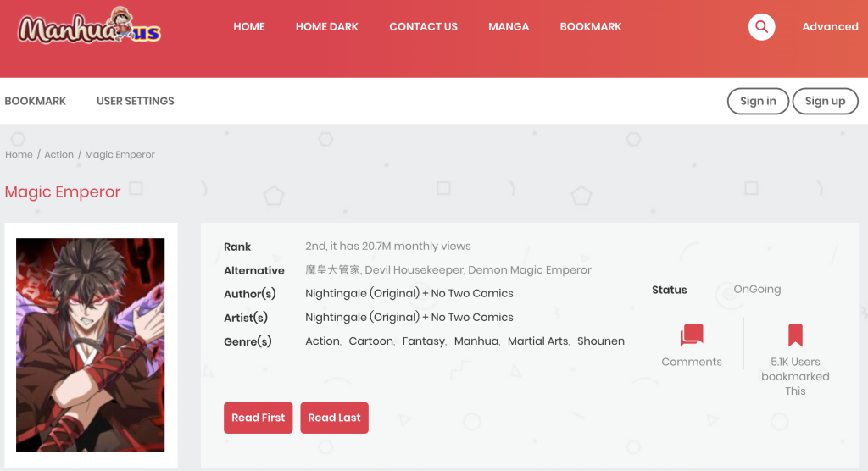Click the Manhua US site logo
This screenshot has width=868, height=471.
(90, 29)
